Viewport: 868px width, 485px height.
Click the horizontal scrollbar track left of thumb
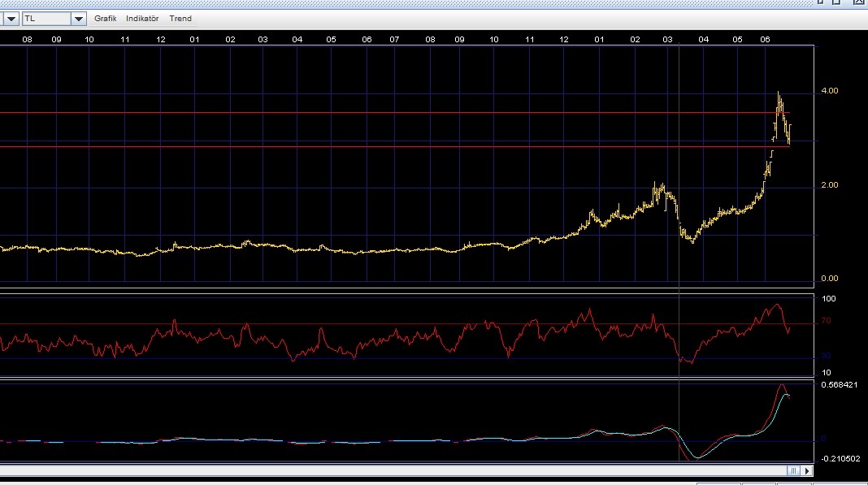pos(393,470)
